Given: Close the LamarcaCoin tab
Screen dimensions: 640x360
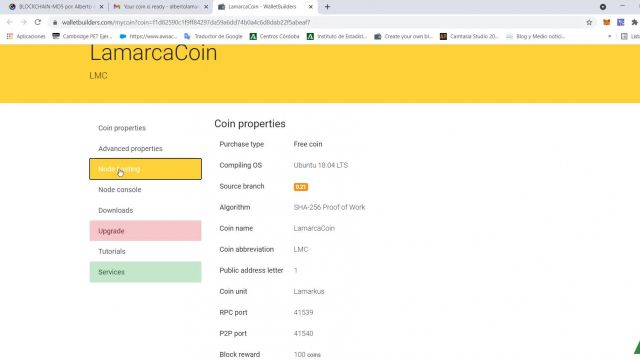Looking at the screenshot, I should 311,7.
